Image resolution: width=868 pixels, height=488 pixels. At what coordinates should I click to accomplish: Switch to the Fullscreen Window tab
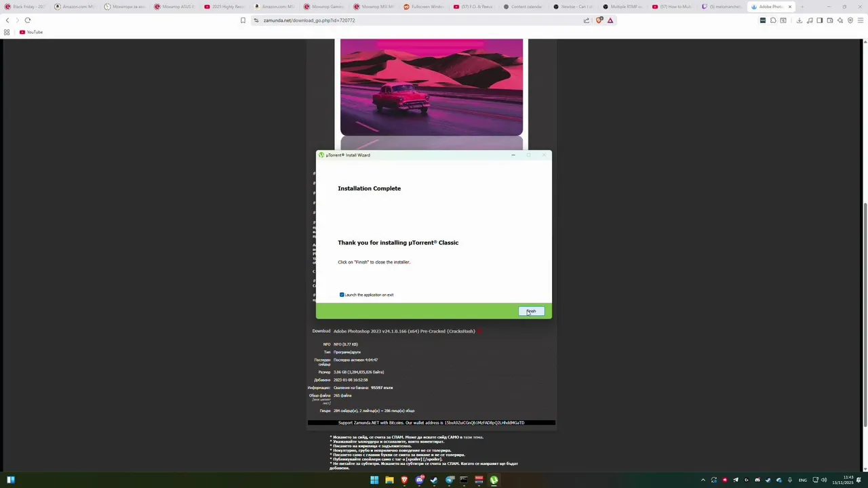coord(424,7)
